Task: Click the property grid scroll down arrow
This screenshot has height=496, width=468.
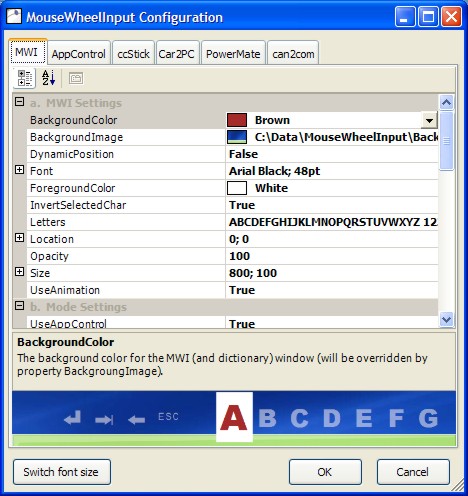Action: click(x=446, y=320)
